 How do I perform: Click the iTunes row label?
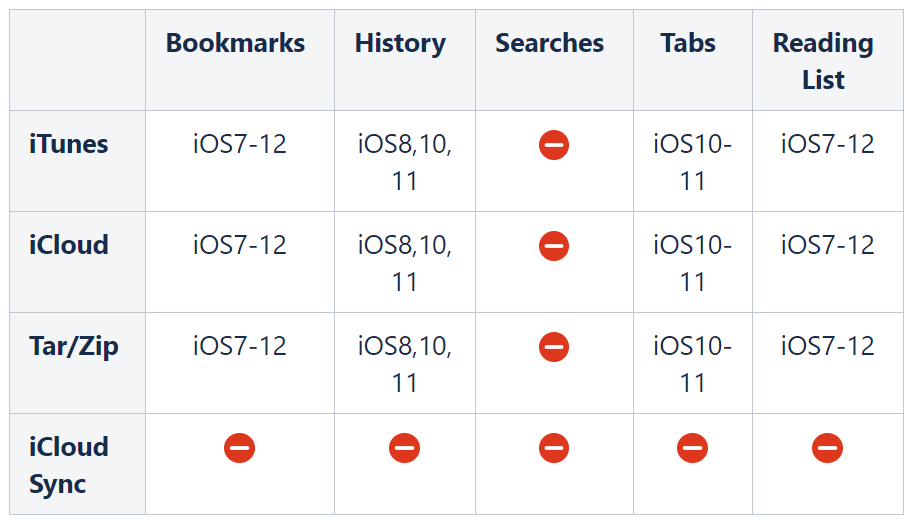tap(69, 144)
